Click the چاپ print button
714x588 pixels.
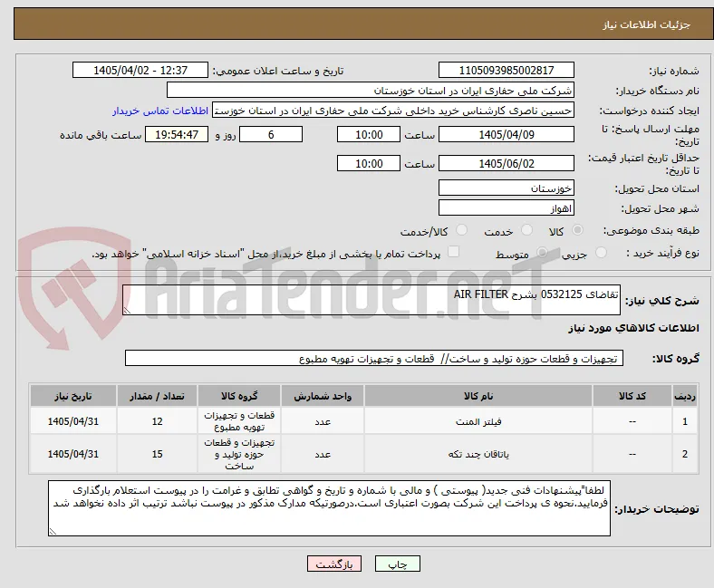point(398,564)
